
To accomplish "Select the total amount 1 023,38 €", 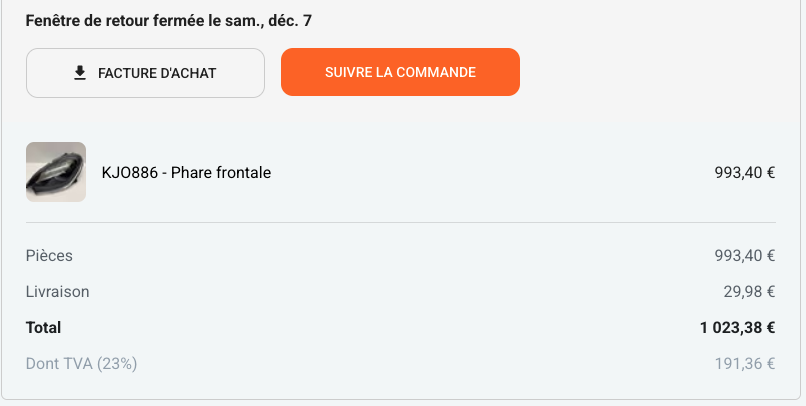I will point(737,327).
